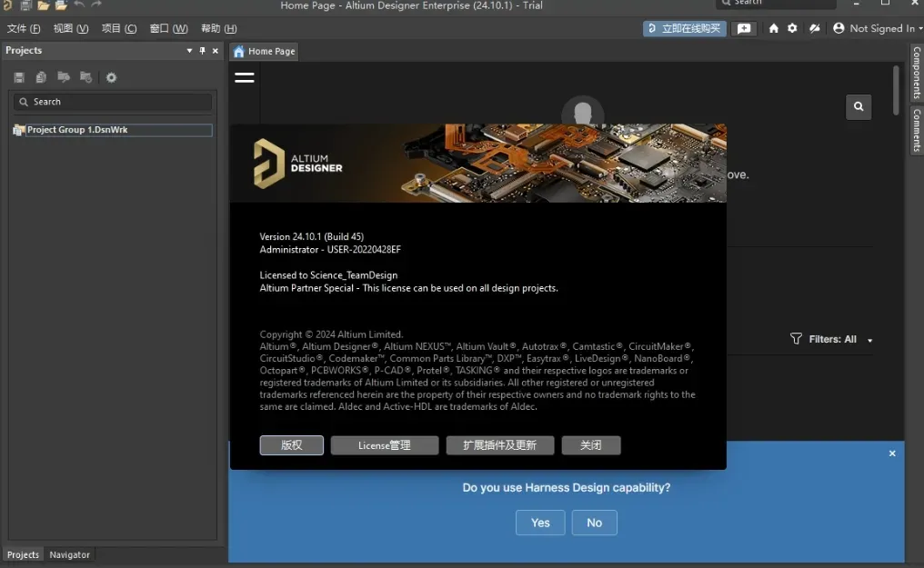This screenshot has width=924, height=568.
Task: Open settings via the top gear icon
Action: tap(793, 28)
